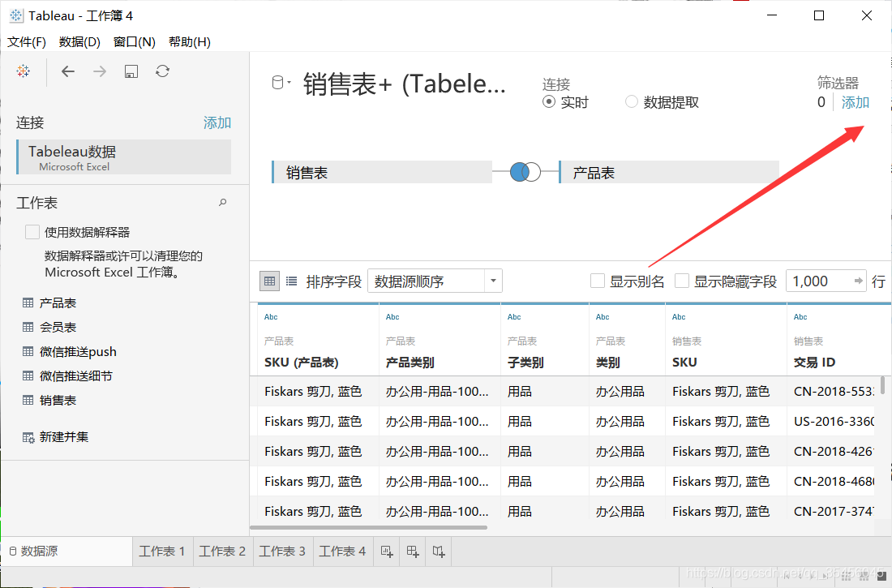Viewport: 892px width, 588px height.
Task: Search worksheets with the magnifier icon
Action: click(223, 202)
